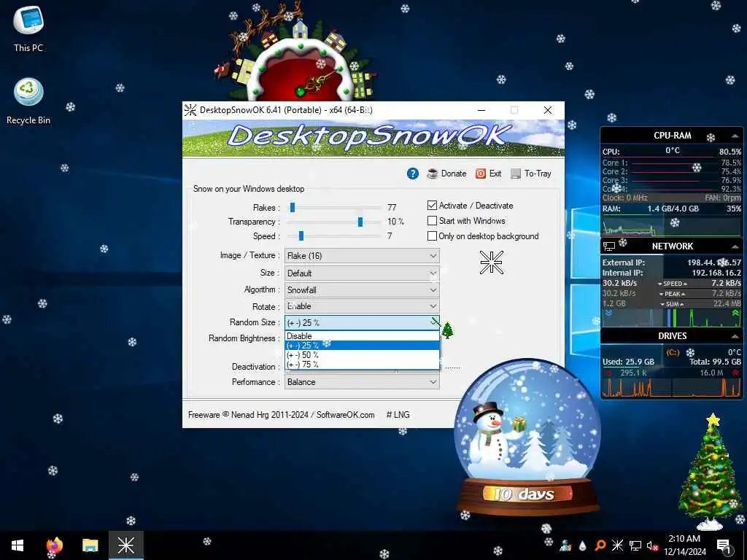This screenshot has width=747, height=560.
Task: Click the DesktopSnowOK title bar snowflake icon
Action: point(190,110)
